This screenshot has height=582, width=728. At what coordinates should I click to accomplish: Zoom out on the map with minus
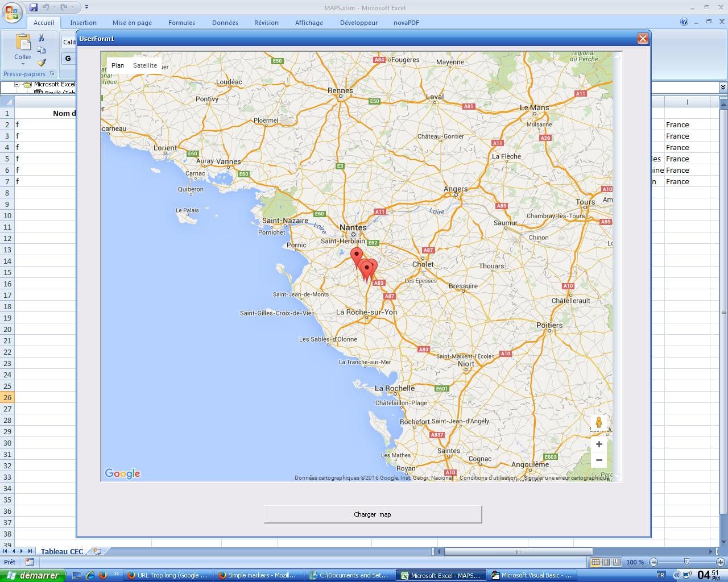(x=599, y=460)
